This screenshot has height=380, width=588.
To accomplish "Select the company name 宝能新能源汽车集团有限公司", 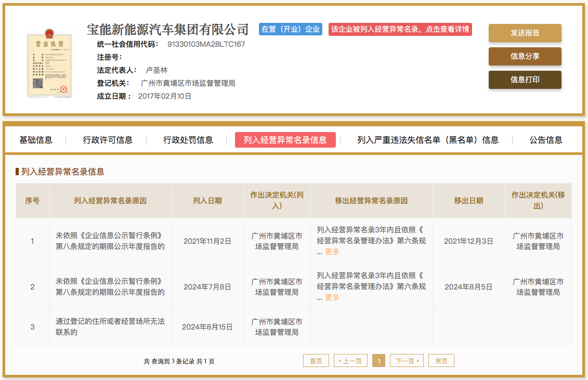I will (x=167, y=29).
